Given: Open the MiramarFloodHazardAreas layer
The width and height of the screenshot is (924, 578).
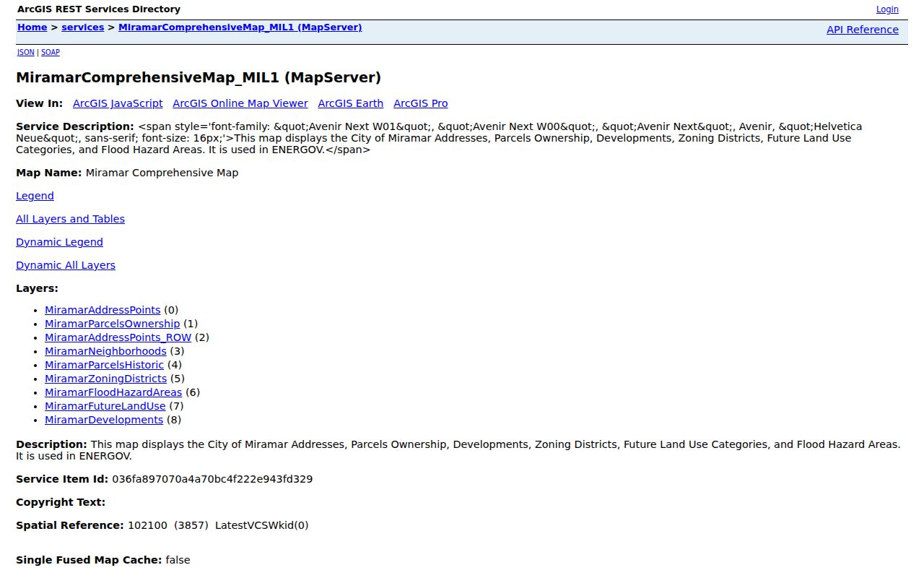Looking at the screenshot, I should click(113, 392).
